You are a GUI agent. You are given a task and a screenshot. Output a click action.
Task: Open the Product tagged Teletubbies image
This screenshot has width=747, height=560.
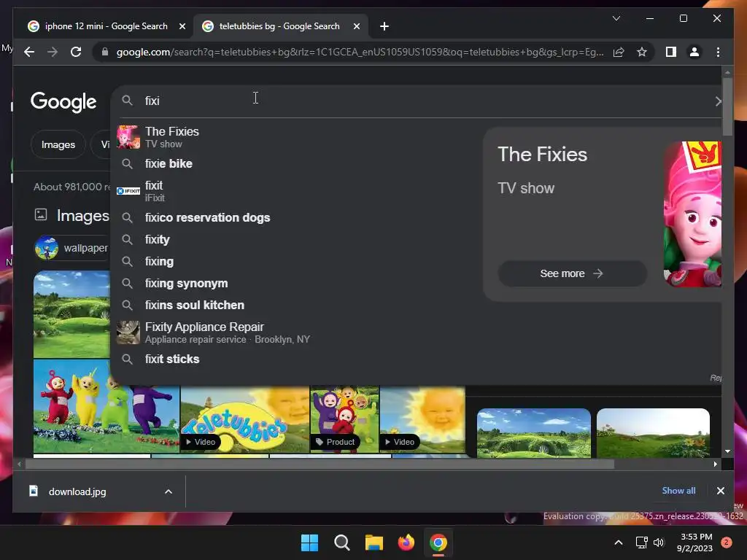click(344, 419)
